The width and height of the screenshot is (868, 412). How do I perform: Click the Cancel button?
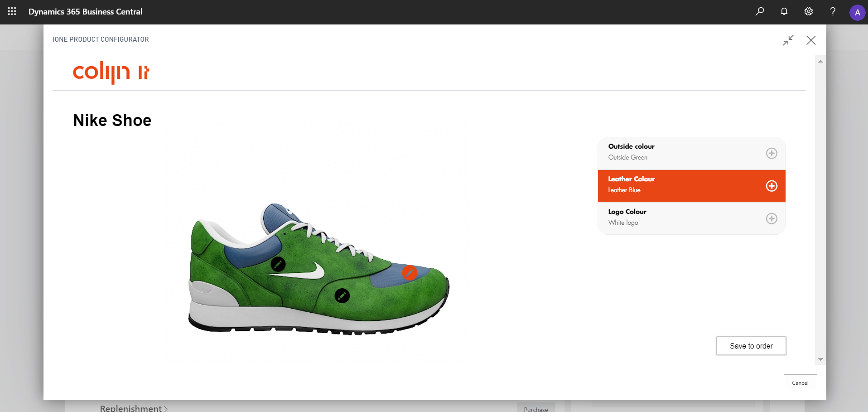(800, 383)
